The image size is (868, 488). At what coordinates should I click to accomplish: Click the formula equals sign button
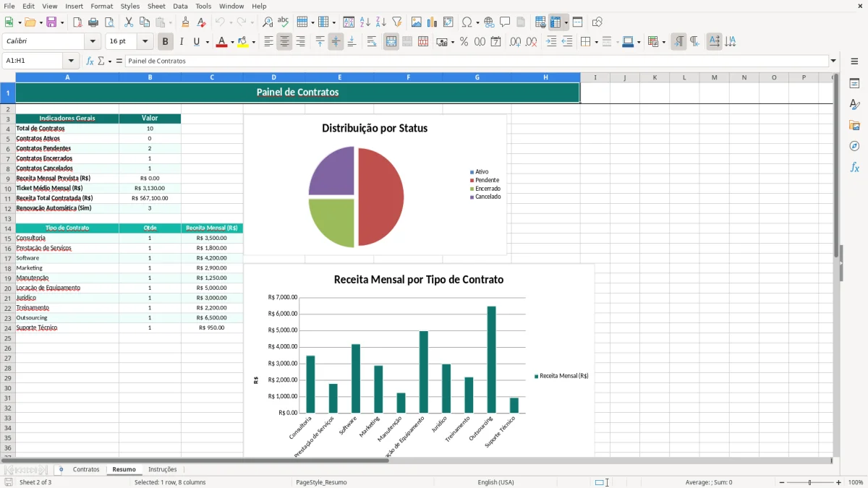click(x=119, y=61)
